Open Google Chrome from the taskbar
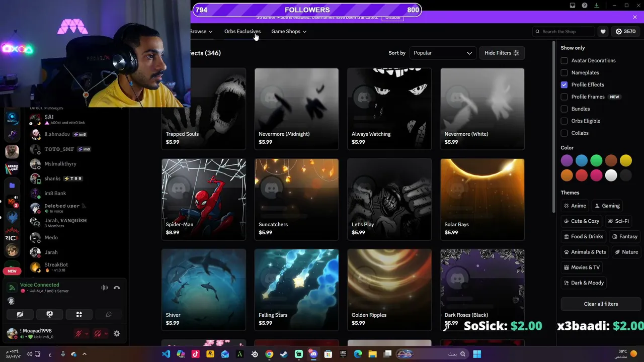The image size is (644, 362). 269,354
